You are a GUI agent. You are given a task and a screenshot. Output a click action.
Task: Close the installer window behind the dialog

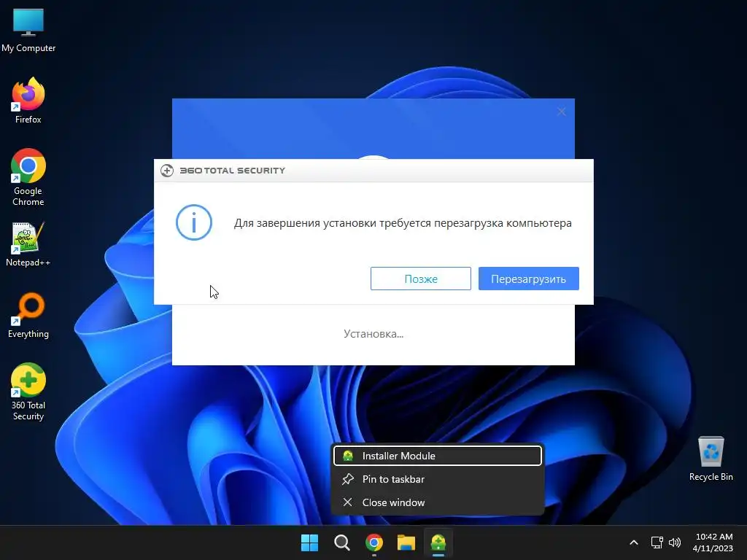(x=562, y=112)
